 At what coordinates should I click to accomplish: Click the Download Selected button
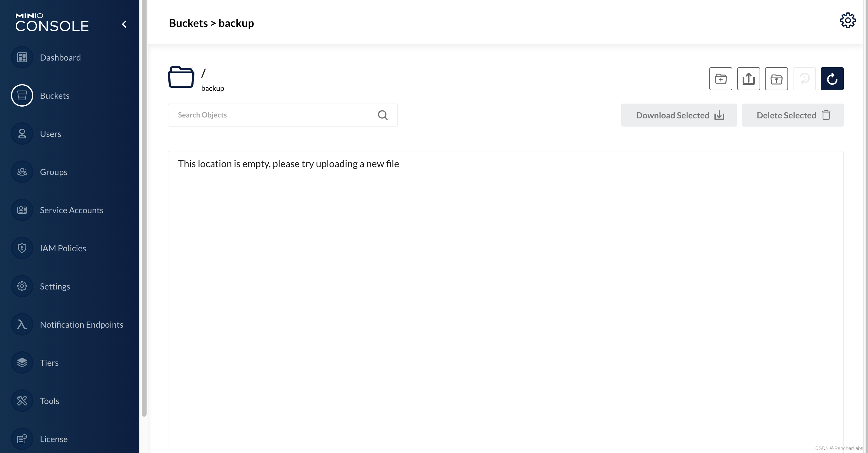click(x=679, y=115)
